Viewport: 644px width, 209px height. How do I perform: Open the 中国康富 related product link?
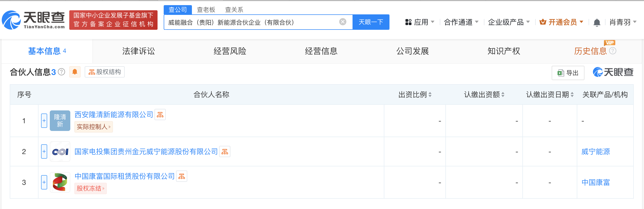point(596,182)
